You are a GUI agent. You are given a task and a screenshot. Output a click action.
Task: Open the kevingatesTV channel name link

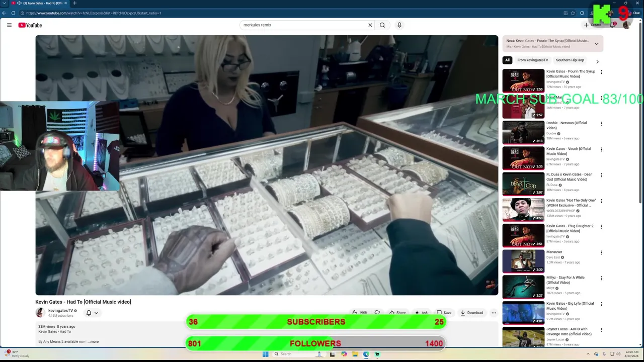(60, 311)
